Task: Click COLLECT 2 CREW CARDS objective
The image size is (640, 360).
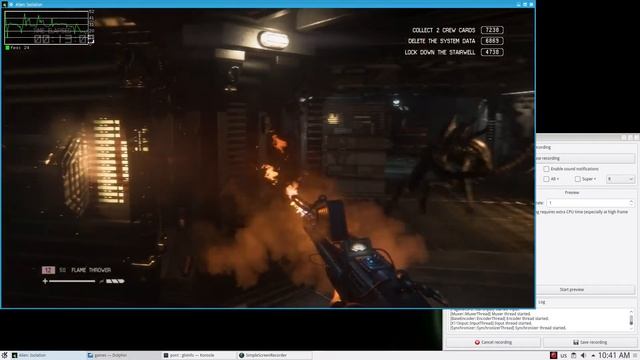Action: 444,30
